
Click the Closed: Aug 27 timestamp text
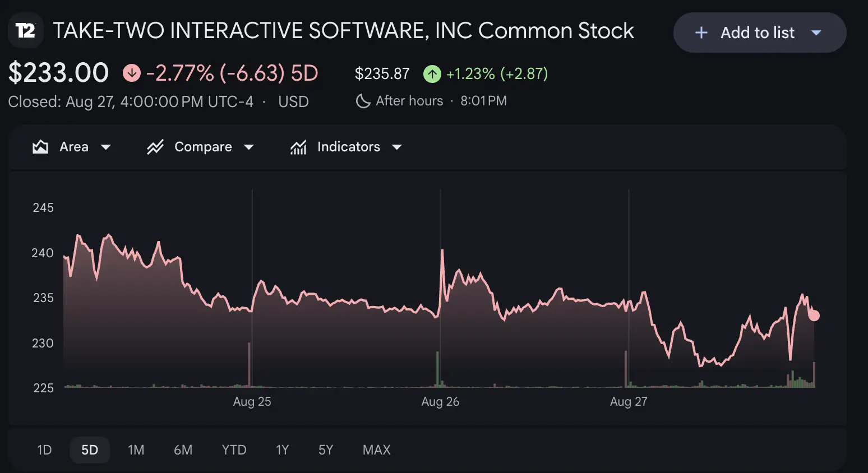(x=131, y=102)
